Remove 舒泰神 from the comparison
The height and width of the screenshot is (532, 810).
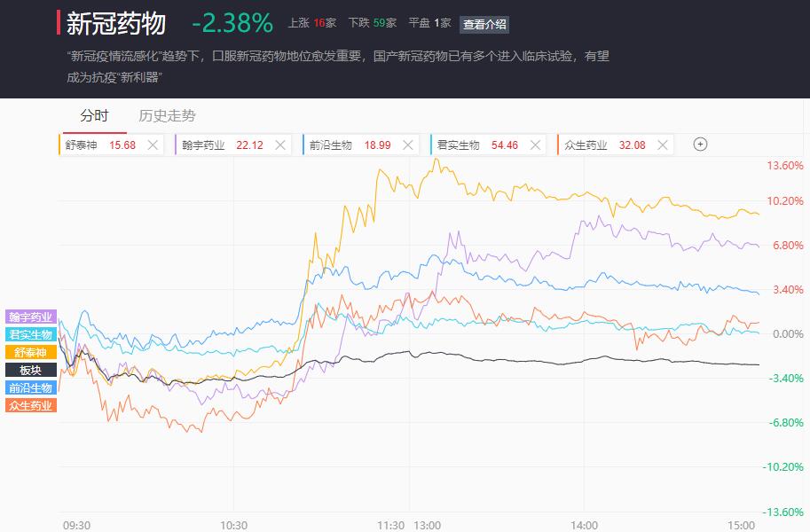tap(153, 145)
